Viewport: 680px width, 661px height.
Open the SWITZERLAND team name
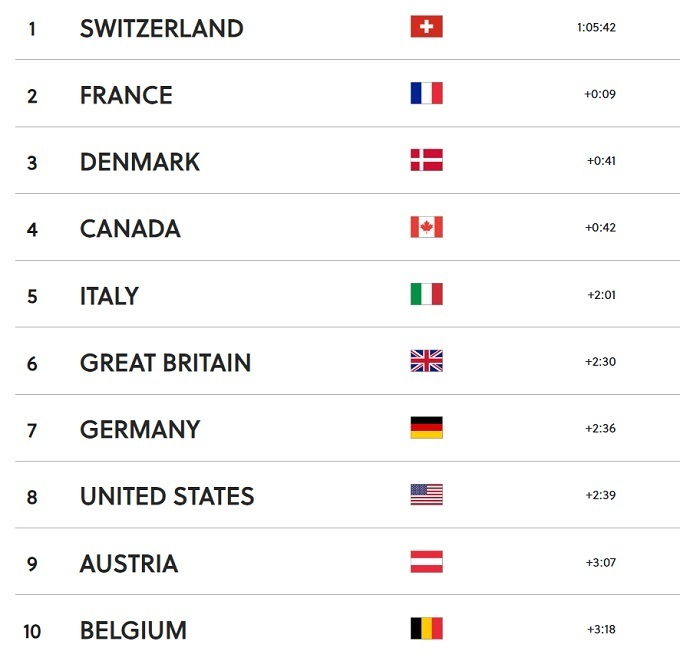[161, 28]
